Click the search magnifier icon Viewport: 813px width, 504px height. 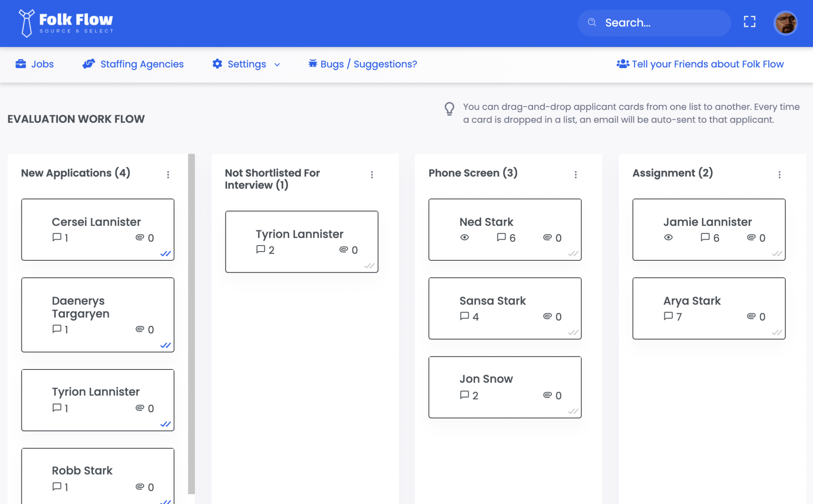click(591, 23)
